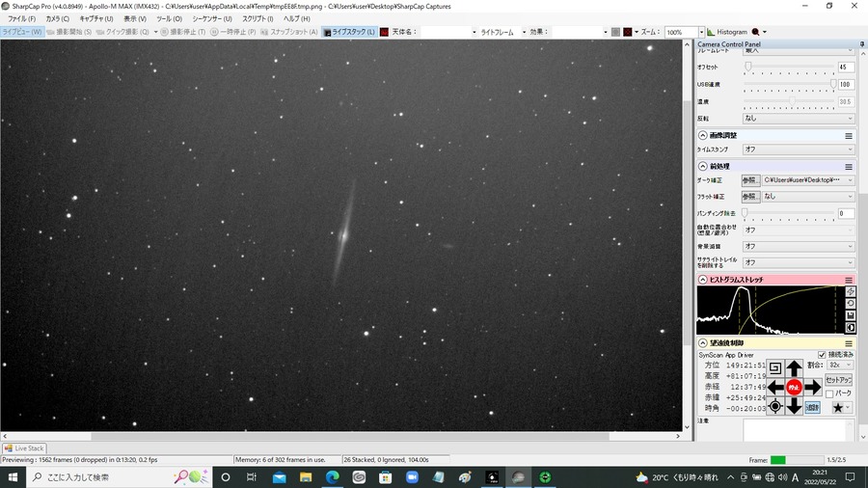Click the mount slew right arrow
The width and height of the screenshot is (868, 488).
(x=813, y=388)
